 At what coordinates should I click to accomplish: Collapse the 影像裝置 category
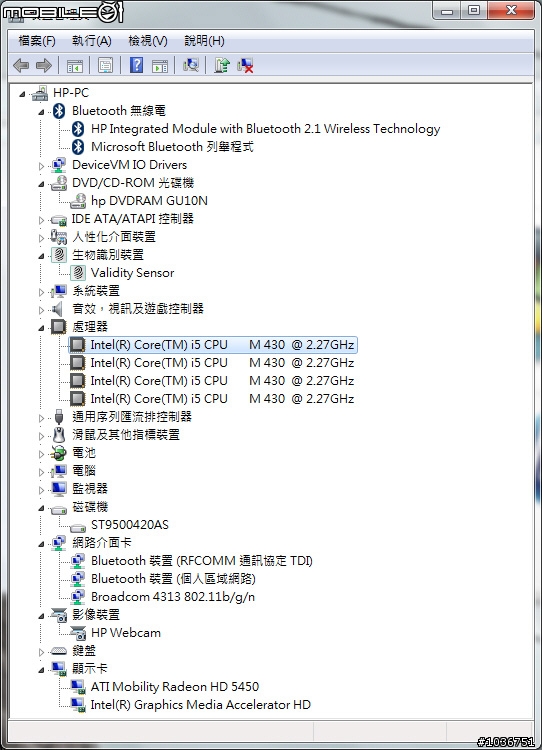[x=41, y=616]
